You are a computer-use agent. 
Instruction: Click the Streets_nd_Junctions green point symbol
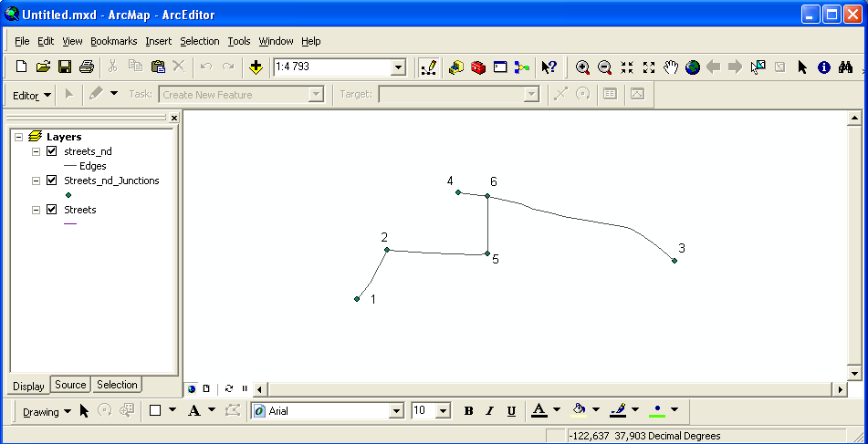[68, 194]
